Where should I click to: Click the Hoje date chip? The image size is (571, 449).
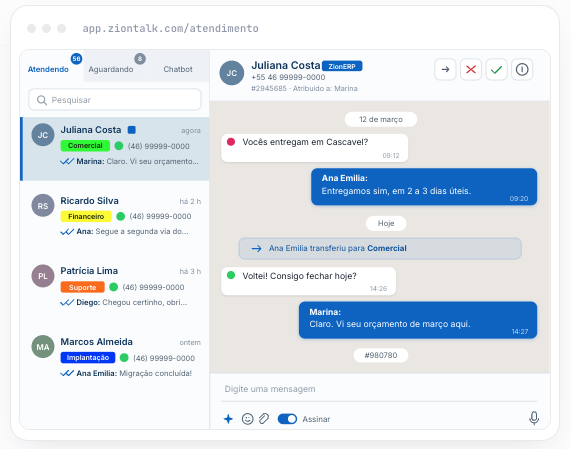pyautogui.click(x=386, y=223)
